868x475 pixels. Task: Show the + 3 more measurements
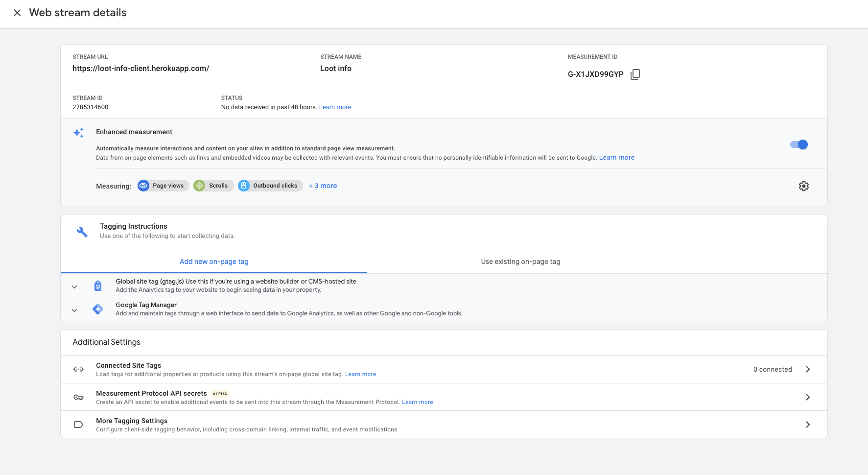coord(323,186)
